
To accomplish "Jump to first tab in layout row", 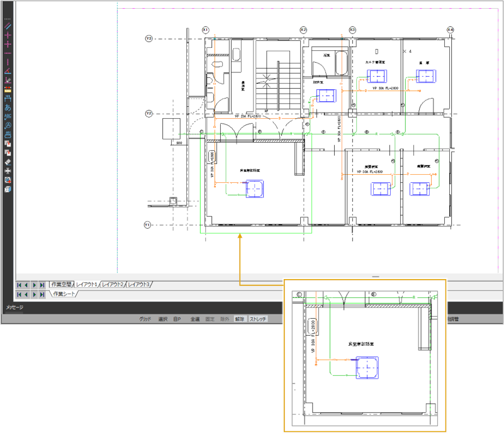I will coord(18,285).
